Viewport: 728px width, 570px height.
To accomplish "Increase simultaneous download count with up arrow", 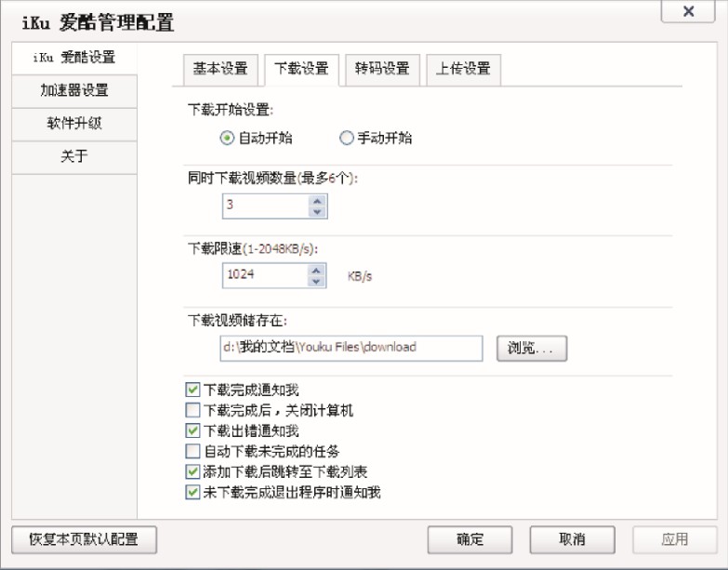I will (318, 201).
